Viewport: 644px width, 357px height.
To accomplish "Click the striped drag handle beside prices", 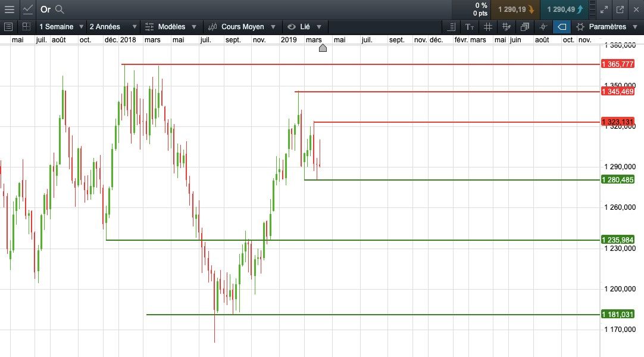I will [592, 10].
